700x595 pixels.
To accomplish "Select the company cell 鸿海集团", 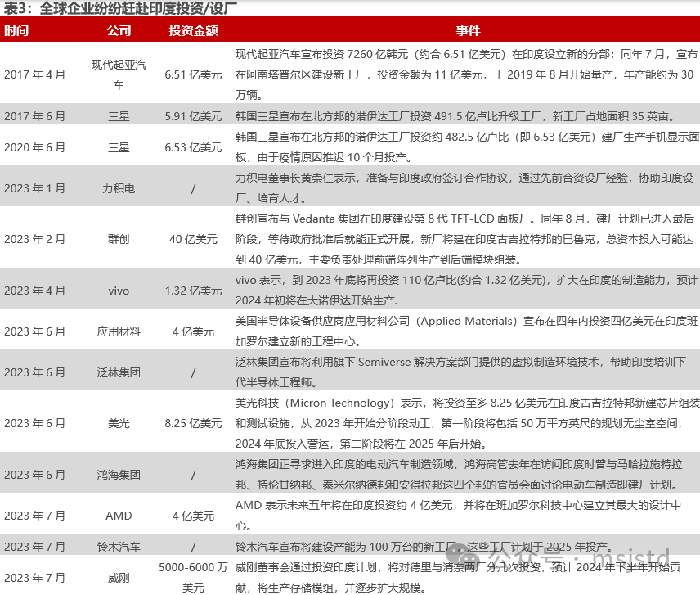I will point(119,475).
